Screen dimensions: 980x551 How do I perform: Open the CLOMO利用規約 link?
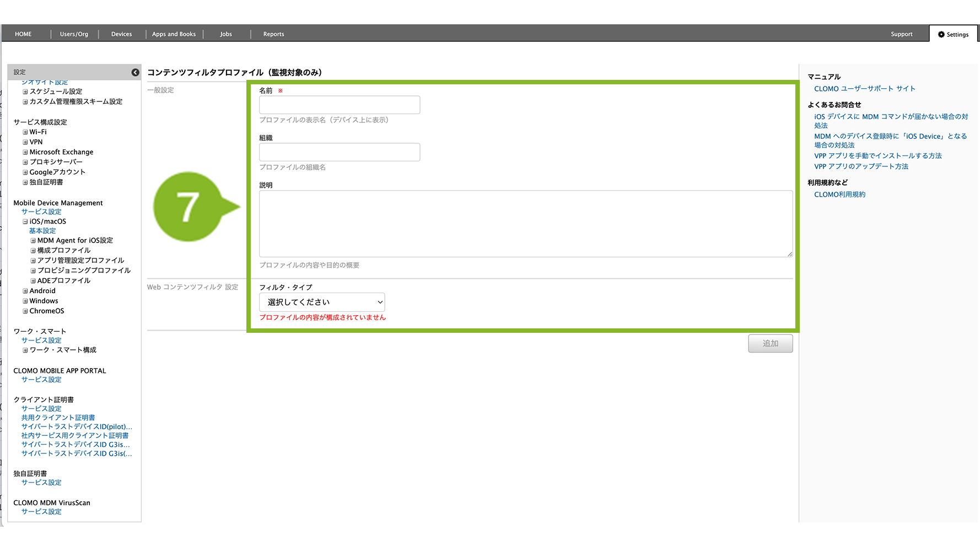pyautogui.click(x=839, y=195)
